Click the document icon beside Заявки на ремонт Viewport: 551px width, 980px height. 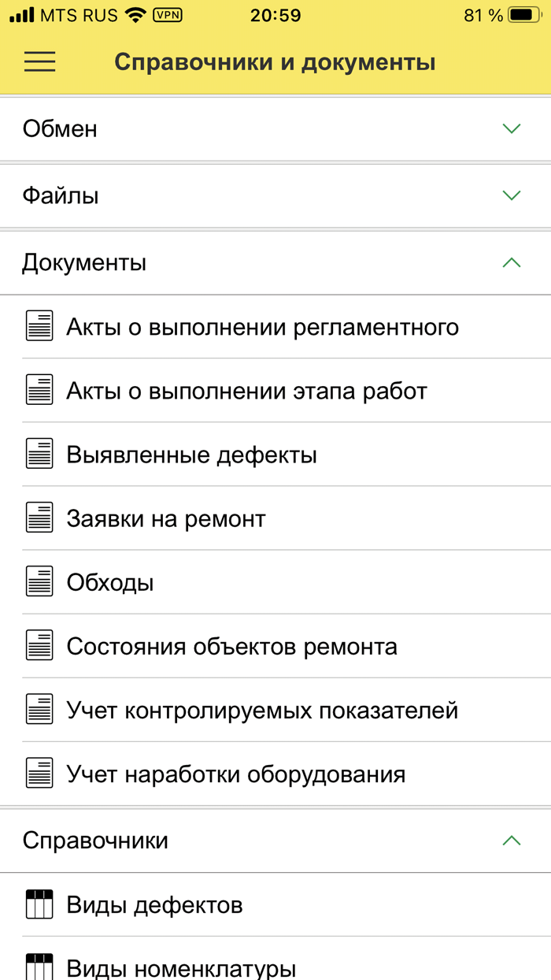click(x=39, y=518)
